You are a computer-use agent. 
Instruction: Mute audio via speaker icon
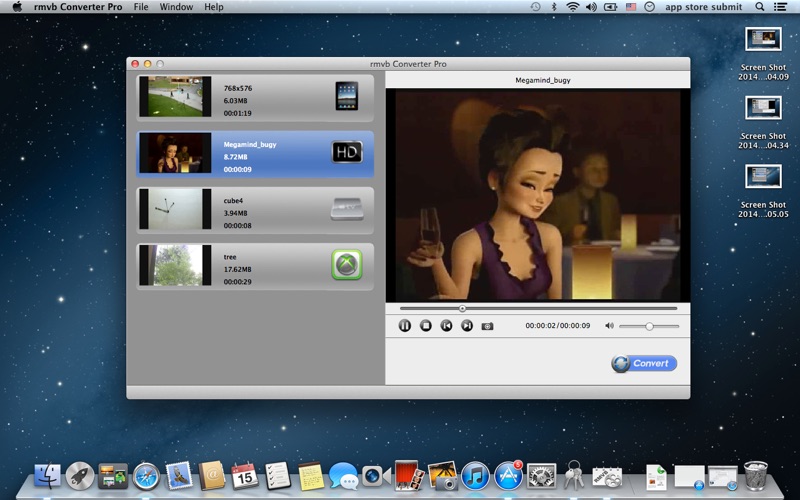(x=607, y=326)
